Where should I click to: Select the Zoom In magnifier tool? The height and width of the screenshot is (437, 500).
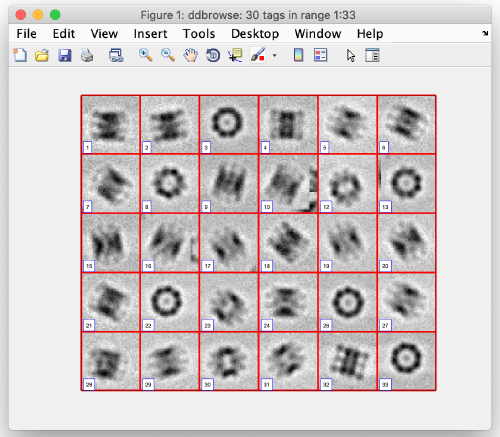click(146, 55)
